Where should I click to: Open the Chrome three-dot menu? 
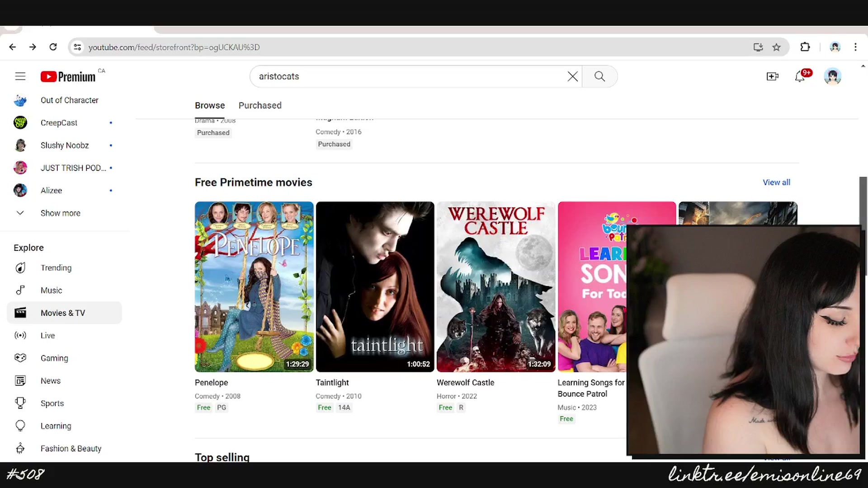point(855,47)
